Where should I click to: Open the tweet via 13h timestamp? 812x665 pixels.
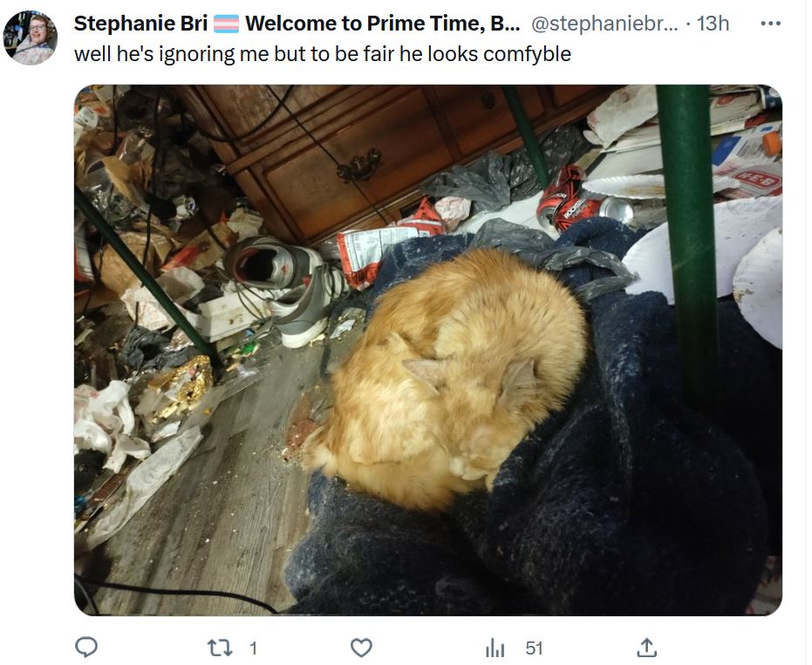[713, 24]
